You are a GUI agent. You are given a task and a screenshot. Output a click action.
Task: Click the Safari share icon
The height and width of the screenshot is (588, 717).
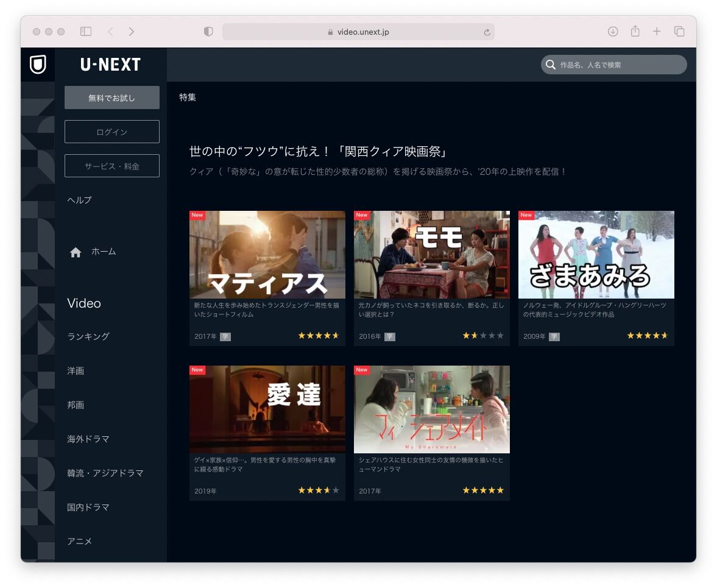pyautogui.click(x=635, y=31)
